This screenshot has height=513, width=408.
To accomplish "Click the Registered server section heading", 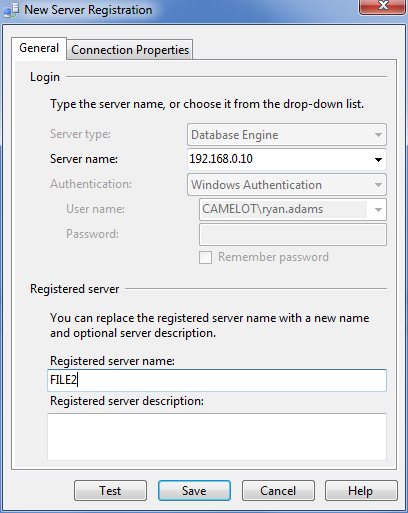I will [74, 289].
